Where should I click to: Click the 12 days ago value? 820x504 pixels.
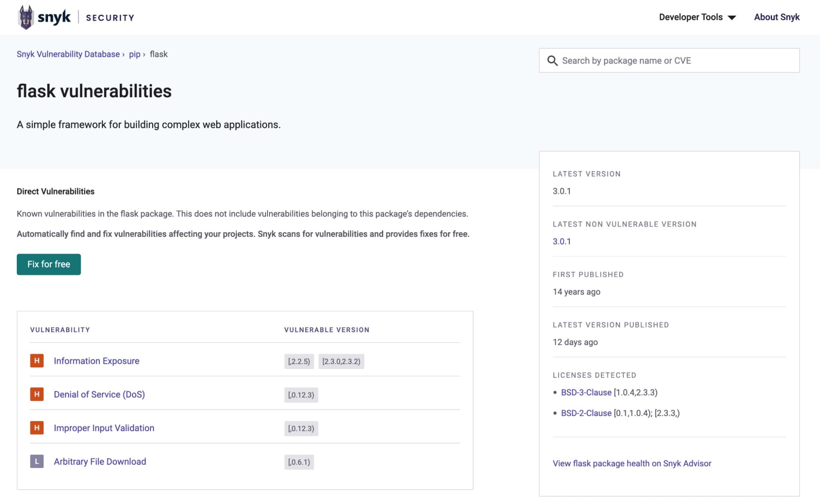[x=575, y=342]
